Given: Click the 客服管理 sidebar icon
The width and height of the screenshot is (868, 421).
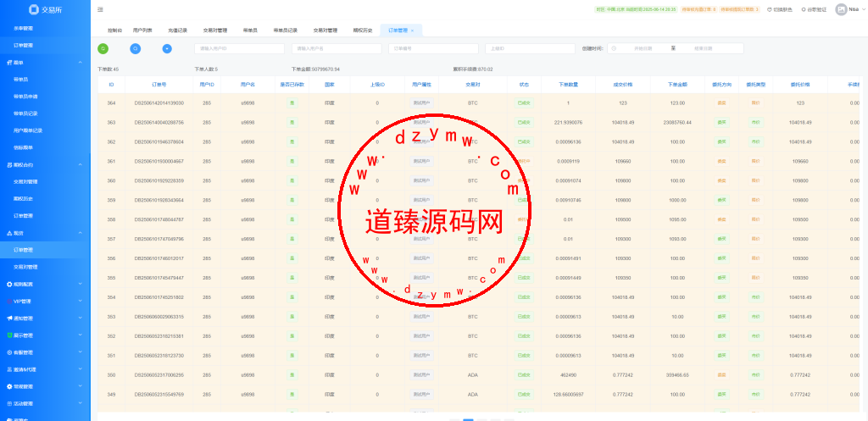Looking at the screenshot, I should point(9,352).
